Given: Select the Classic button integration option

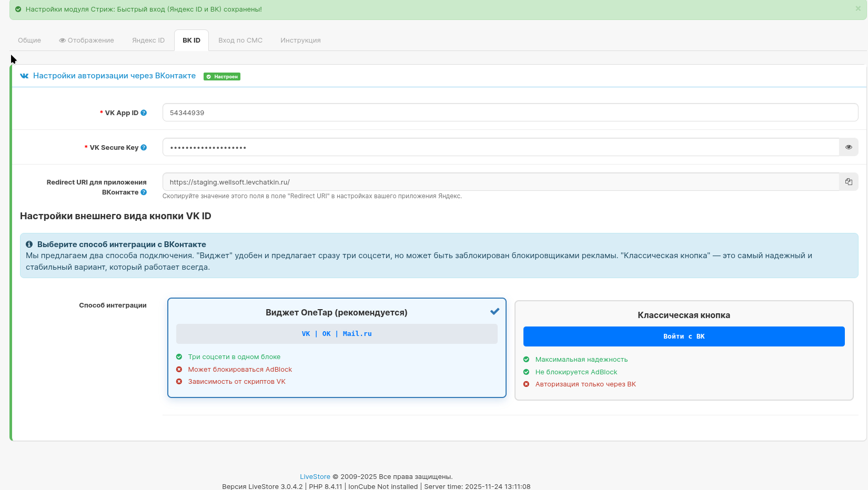Looking at the screenshot, I should (x=683, y=315).
